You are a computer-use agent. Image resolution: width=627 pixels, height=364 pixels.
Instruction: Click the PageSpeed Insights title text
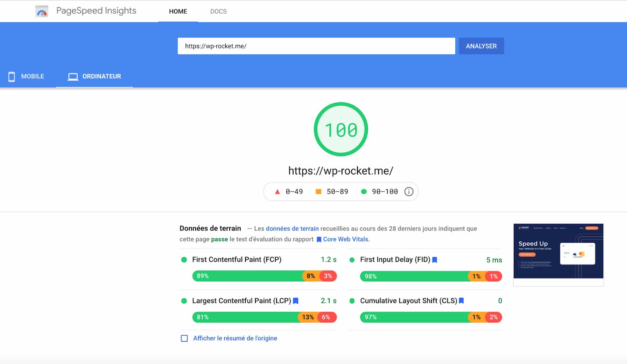(96, 11)
